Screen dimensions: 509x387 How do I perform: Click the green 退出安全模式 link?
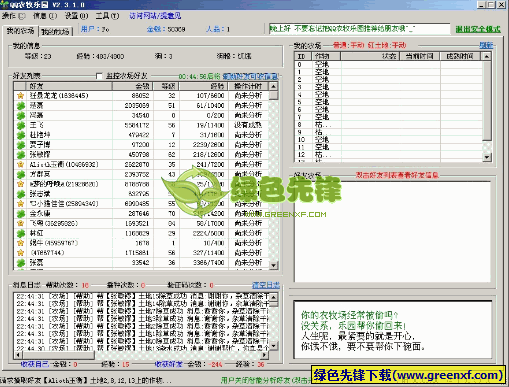pos(478,29)
